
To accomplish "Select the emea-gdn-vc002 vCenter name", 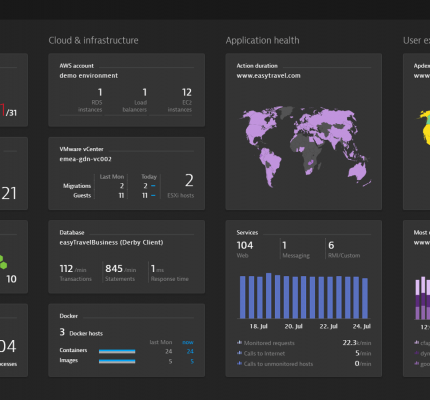I will (85, 159).
